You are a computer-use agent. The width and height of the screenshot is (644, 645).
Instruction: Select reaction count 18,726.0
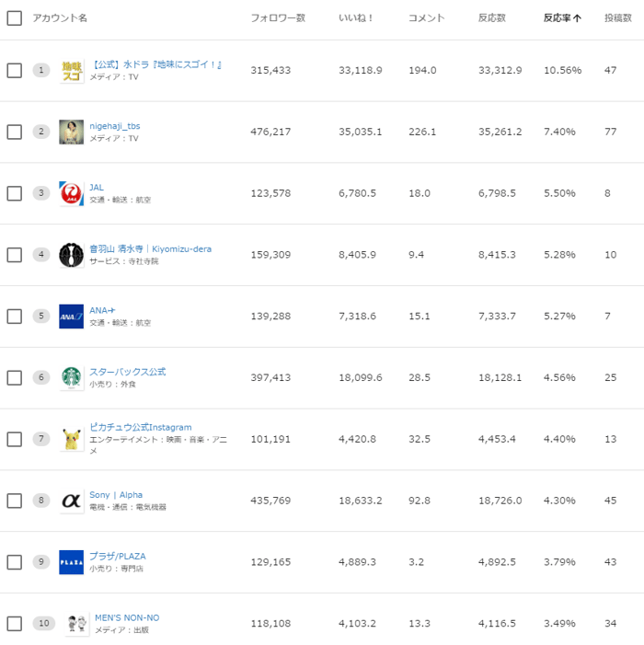pyautogui.click(x=500, y=501)
